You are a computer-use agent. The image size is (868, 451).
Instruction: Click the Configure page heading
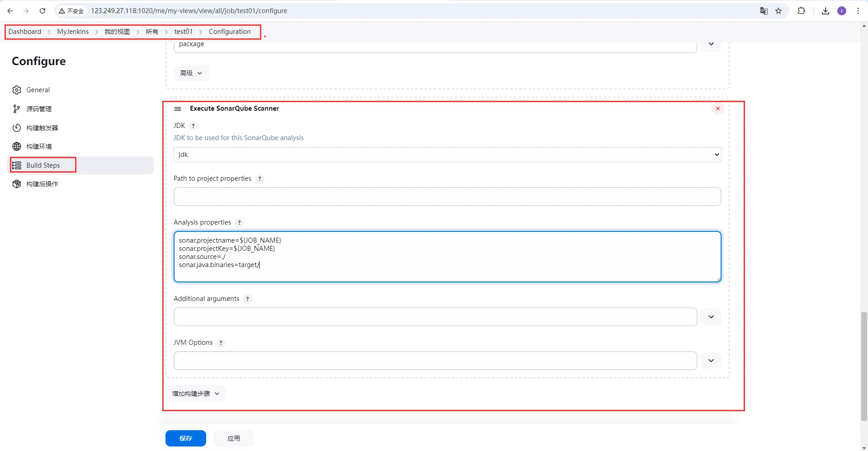click(x=39, y=61)
